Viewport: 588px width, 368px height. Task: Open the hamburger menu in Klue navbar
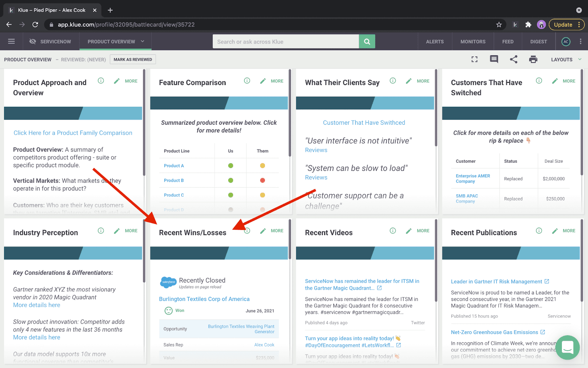11,42
